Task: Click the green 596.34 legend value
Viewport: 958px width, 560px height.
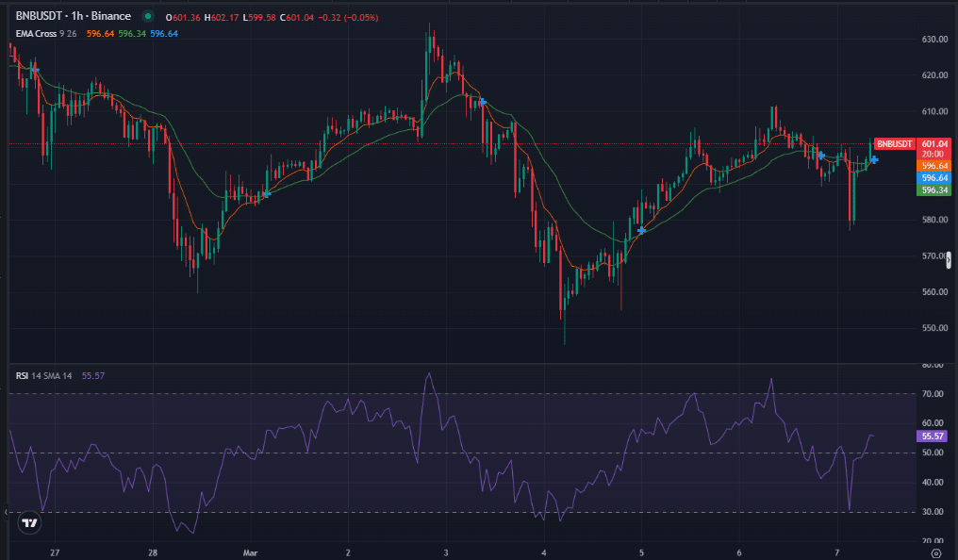Action: [x=132, y=34]
